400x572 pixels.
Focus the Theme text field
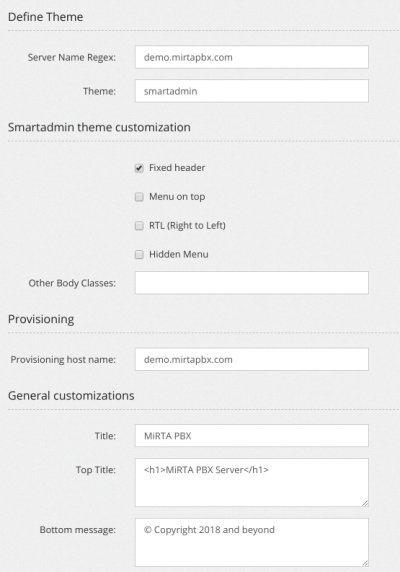252,91
